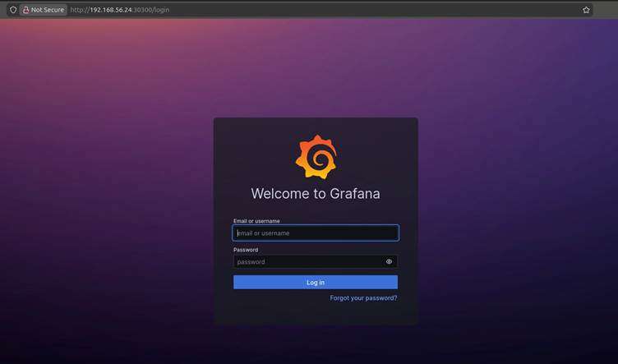Image resolution: width=618 pixels, height=364 pixels.
Task: Show the password with the eye icon
Action: coord(389,262)
